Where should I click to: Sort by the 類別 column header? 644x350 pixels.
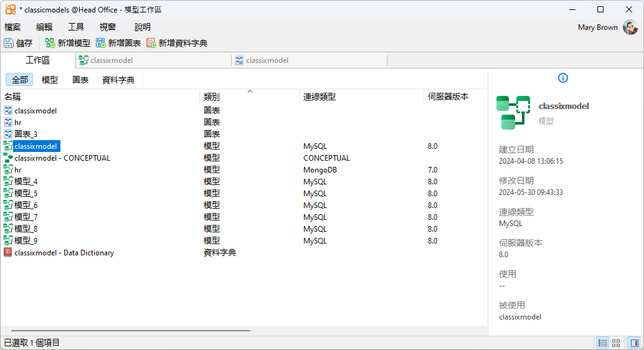(249, 97)
